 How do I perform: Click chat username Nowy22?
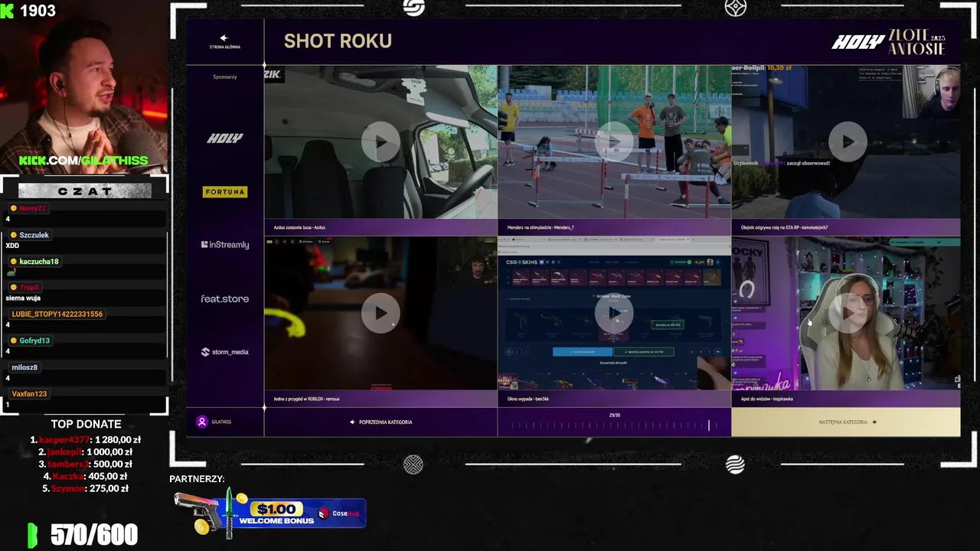32,208
